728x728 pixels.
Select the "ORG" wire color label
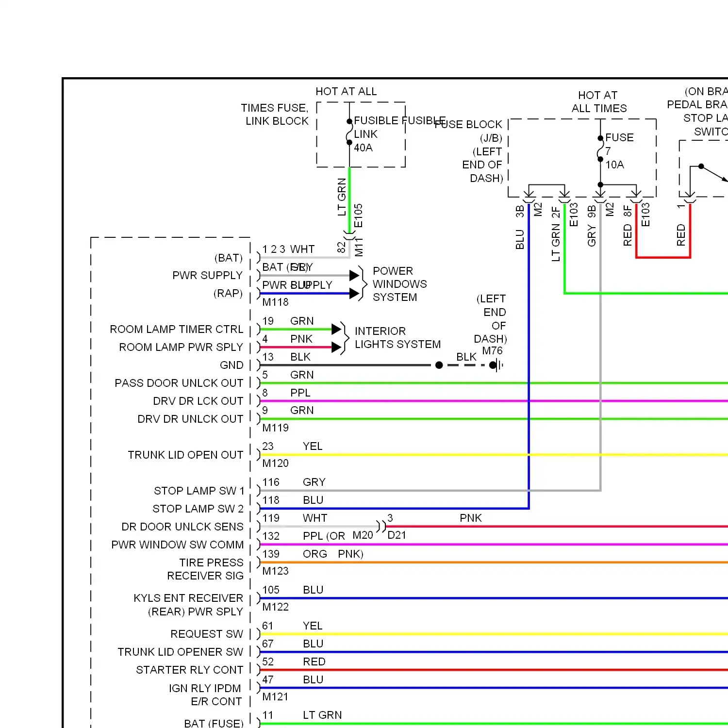coord(315,554)
